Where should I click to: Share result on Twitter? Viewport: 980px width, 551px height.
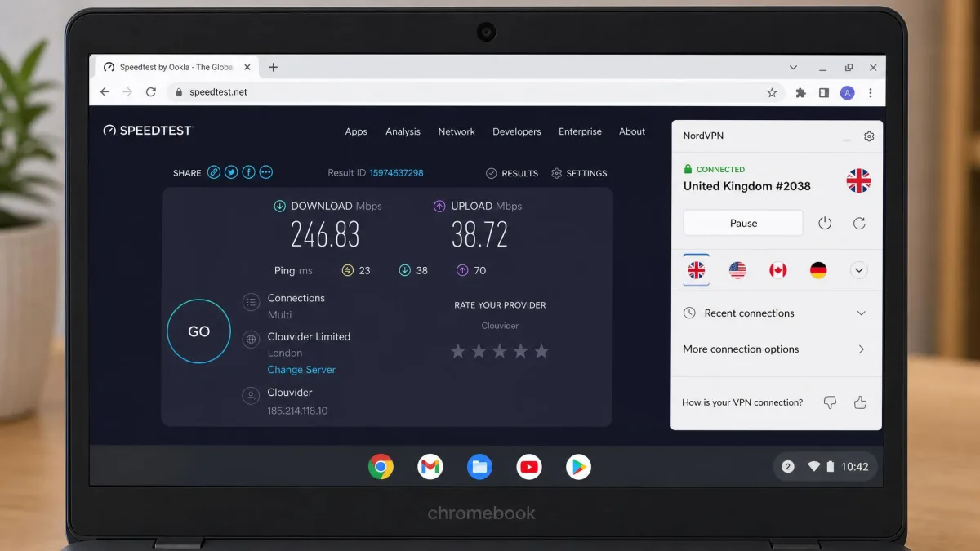231,172
